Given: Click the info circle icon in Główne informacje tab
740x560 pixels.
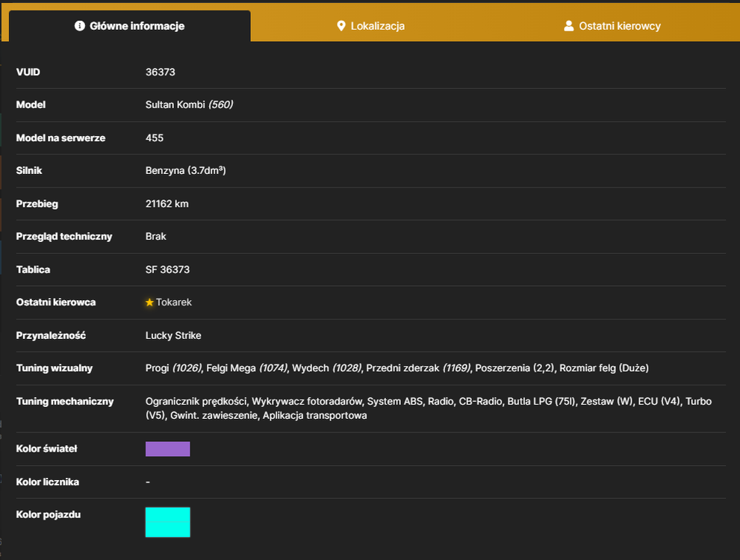Looking at the screenshot, I should (80, 25).
